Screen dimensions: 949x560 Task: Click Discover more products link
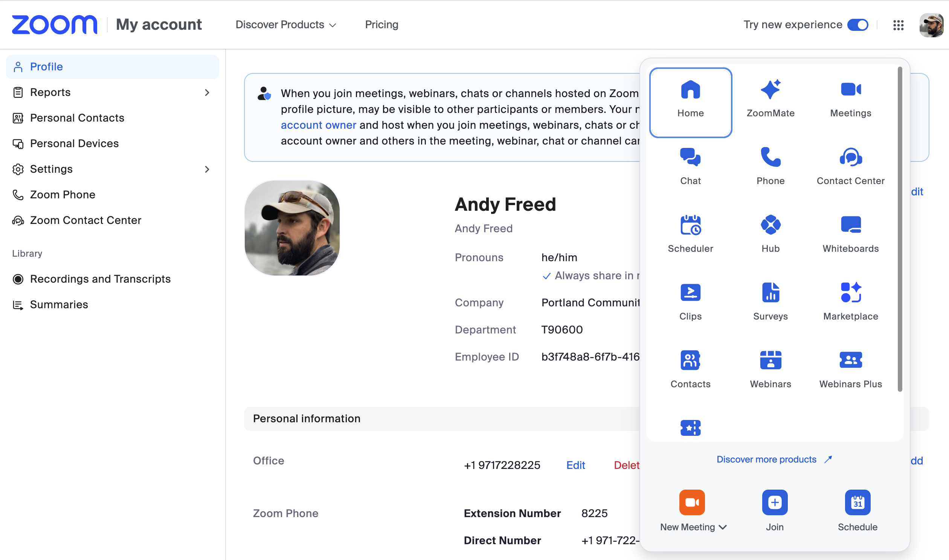(x=774, y=459)
